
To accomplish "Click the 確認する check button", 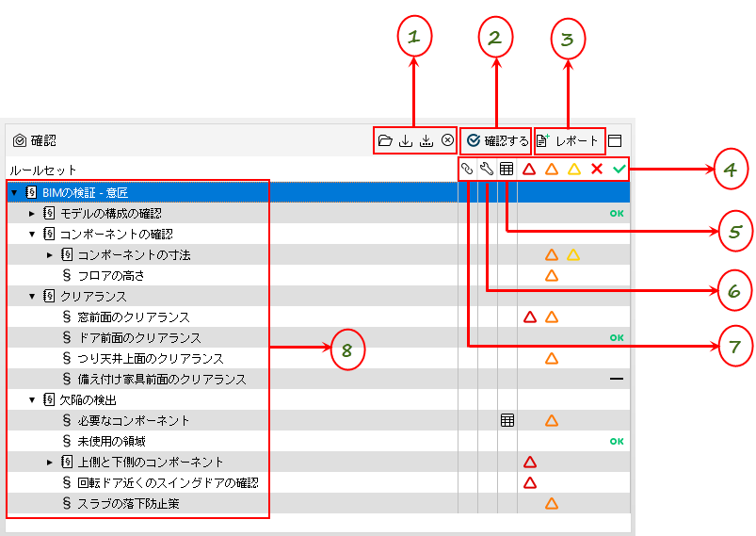I will (x=496, y=141).
